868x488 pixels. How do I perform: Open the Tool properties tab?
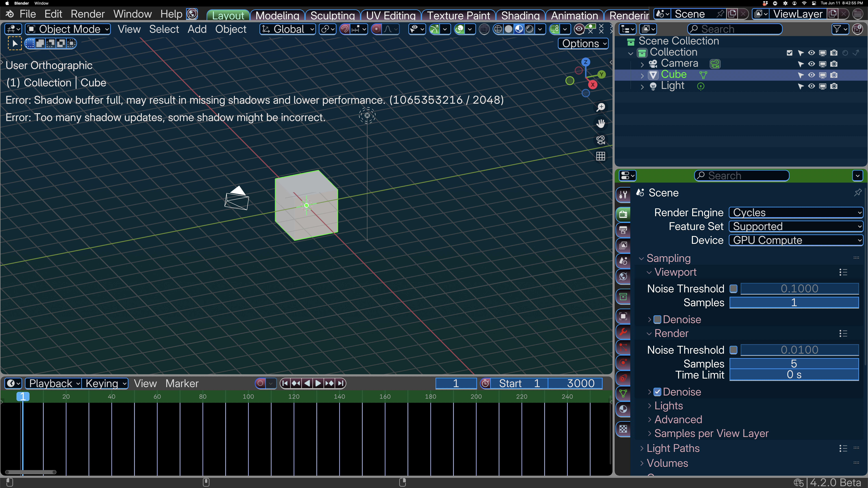pyautogui.click(x=623, y=195)
